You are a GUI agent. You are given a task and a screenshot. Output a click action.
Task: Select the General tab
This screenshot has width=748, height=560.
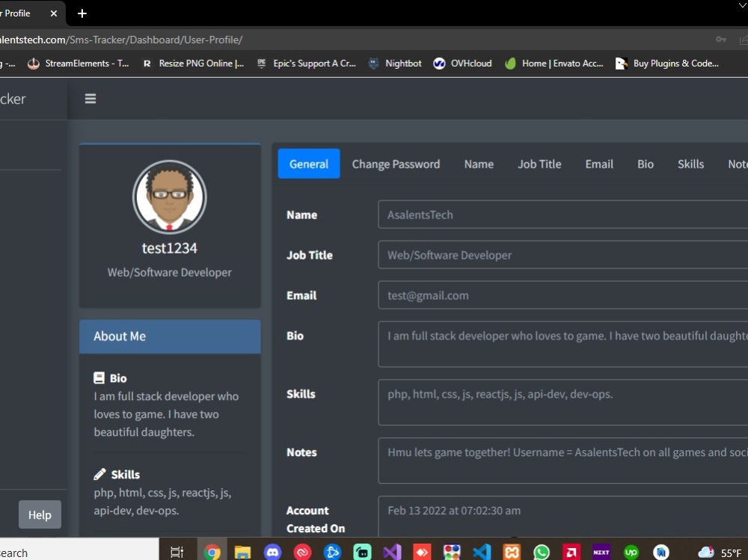click(x=309, y=164)
